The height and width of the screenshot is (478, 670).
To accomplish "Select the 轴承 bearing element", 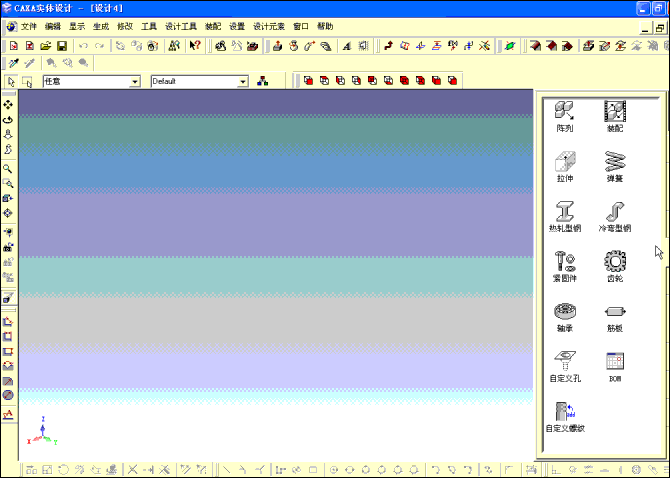I will click(565, 317).
